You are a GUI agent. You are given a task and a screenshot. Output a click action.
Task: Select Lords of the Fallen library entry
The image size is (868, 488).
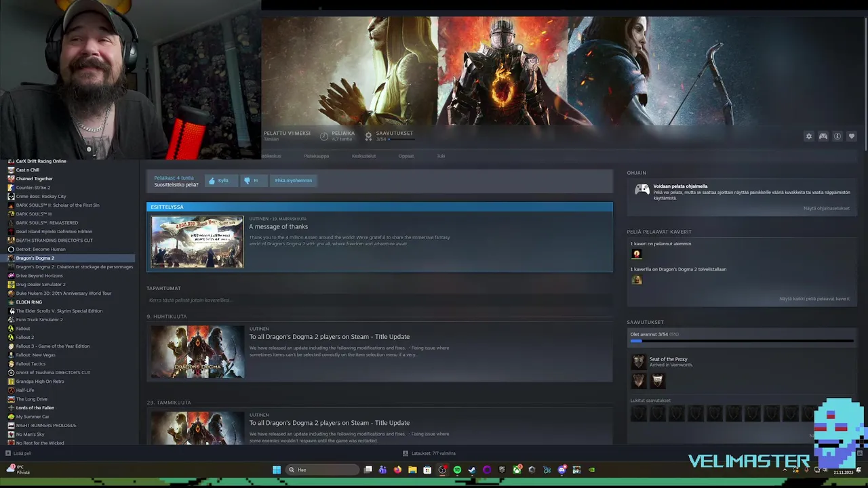(x=35, y=408)
